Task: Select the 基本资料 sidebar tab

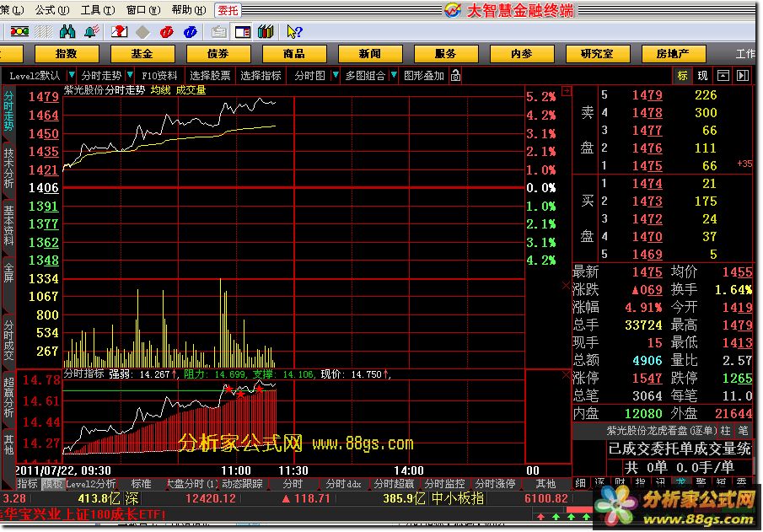Action: click(x=8, y=225)
